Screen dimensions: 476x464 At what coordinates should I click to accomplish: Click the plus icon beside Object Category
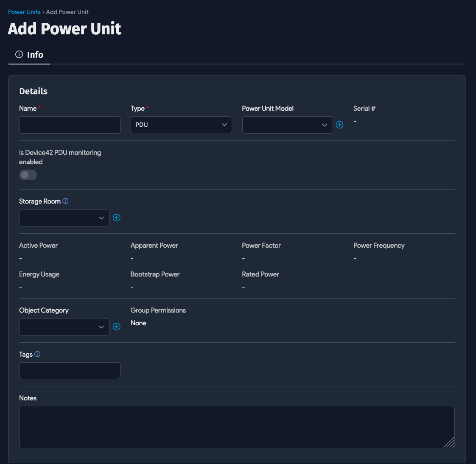click(x=117, y=327)
